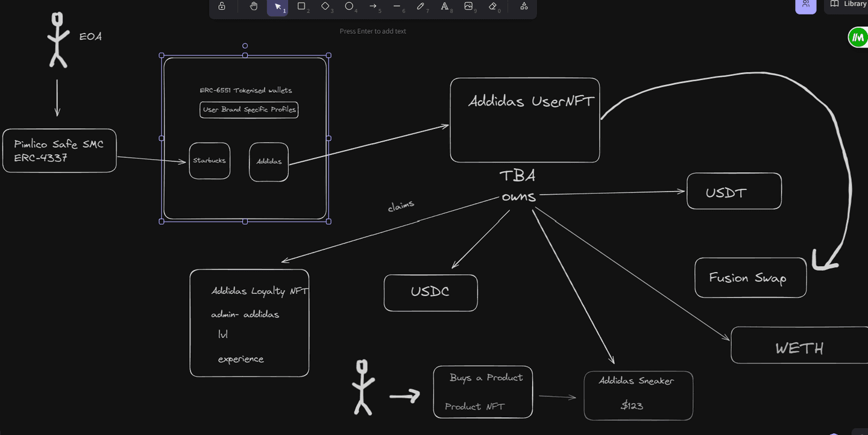This screenshot has height=435, width=868.
Task: Click the ERC-6551 Tokenised wallets text
Action: pos(246,90)
